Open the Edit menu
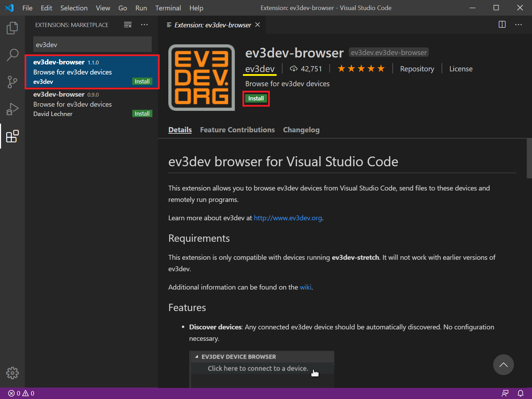Screen dimensions: 532x399 point(46,8)
